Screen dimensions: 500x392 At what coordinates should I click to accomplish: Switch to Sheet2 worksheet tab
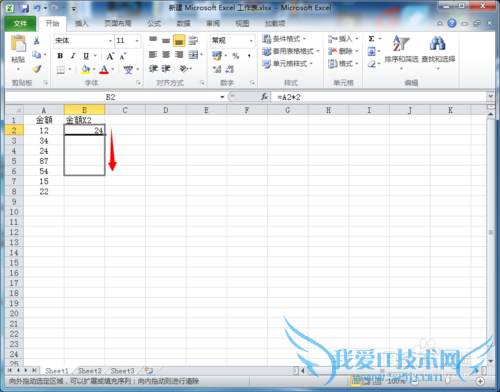pos(89,371)
